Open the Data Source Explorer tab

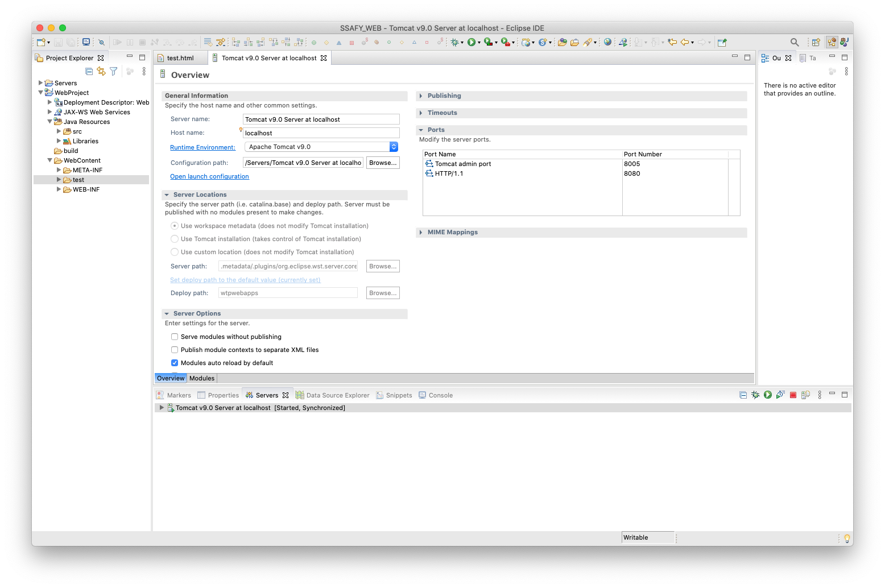coord(333,395)
